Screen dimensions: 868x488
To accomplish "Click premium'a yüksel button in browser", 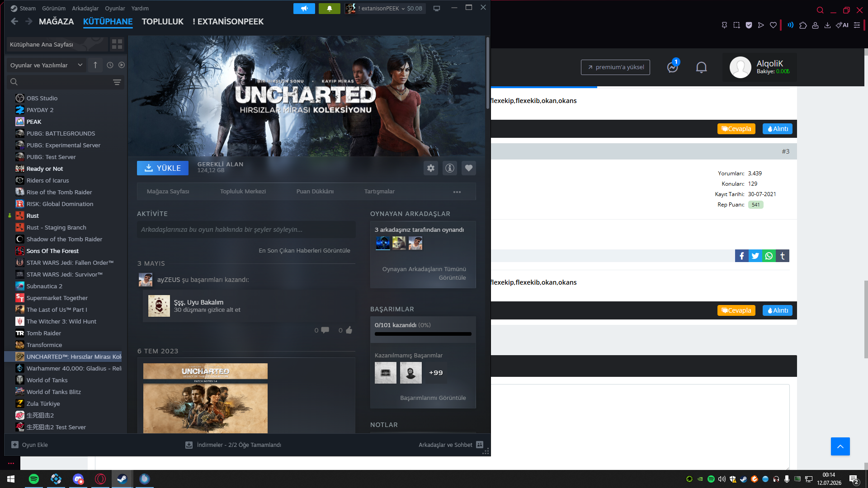I will (x=615, y=67).
